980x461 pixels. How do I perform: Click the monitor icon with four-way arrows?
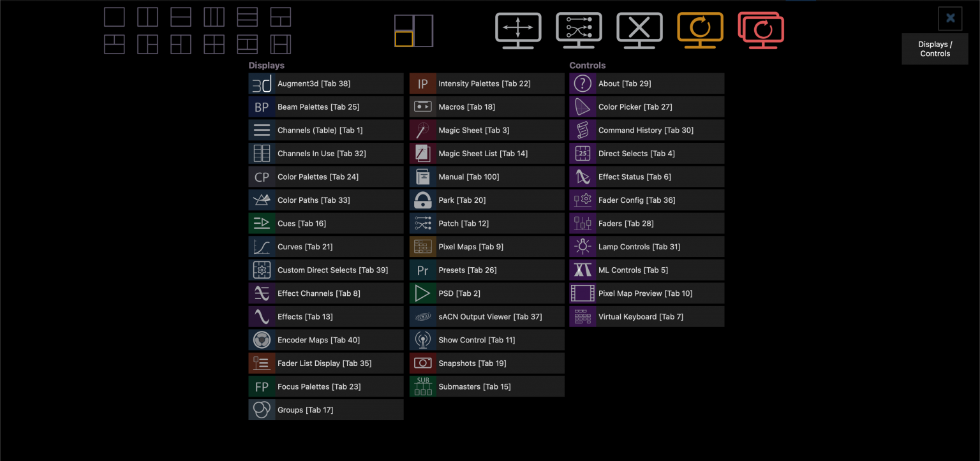[518, 31]
